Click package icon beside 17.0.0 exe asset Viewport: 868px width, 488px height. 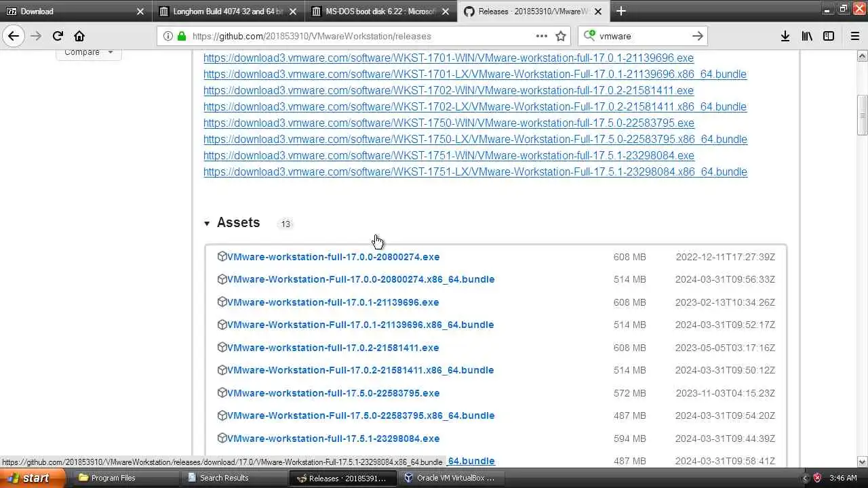click(x=222, y=256)
